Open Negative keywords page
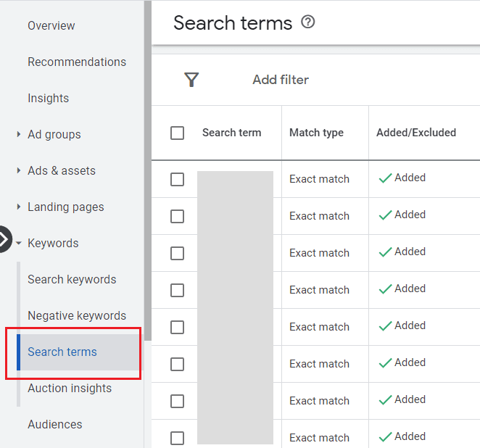The image size is (480, 448). 76,315
